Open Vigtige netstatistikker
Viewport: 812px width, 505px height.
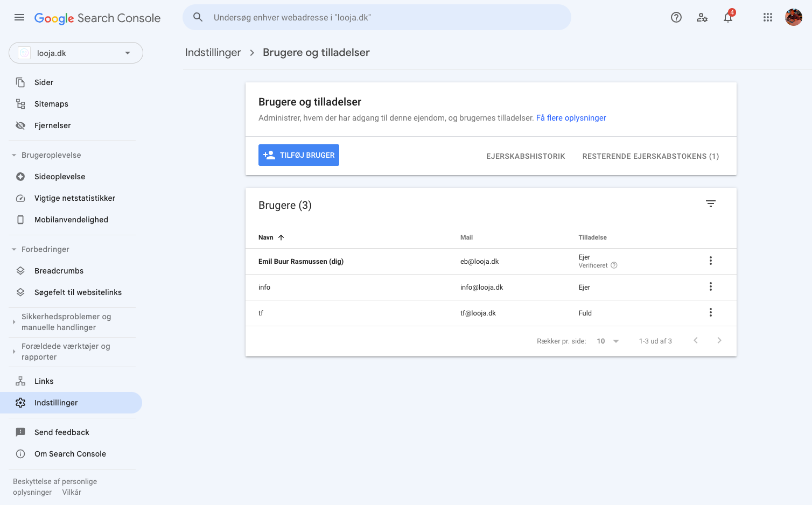coord(71,198)
